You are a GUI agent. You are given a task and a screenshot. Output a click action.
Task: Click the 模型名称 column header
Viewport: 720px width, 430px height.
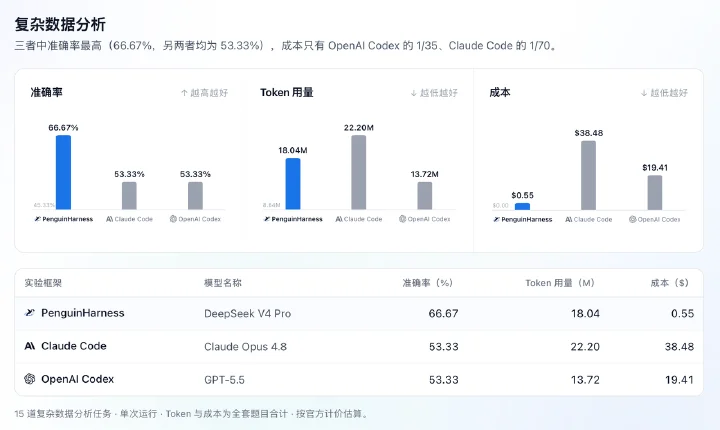pyautogui.click(x=223, y=283)
